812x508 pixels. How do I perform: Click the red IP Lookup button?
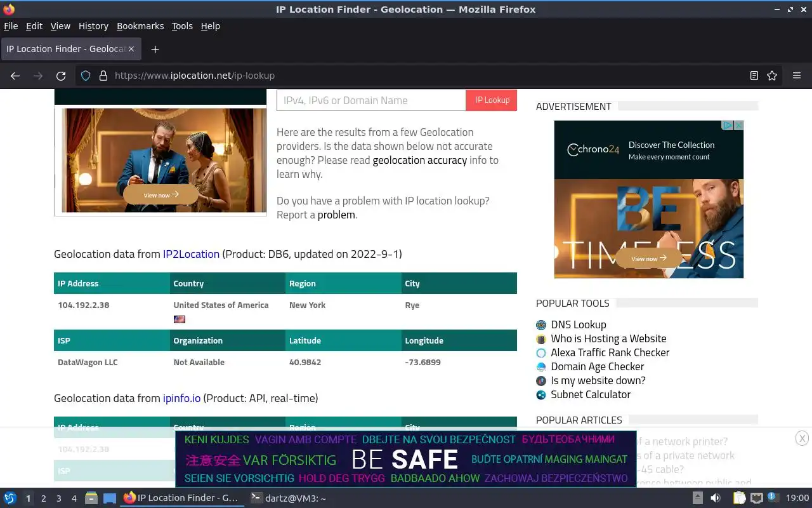click(x=492, y=100)
